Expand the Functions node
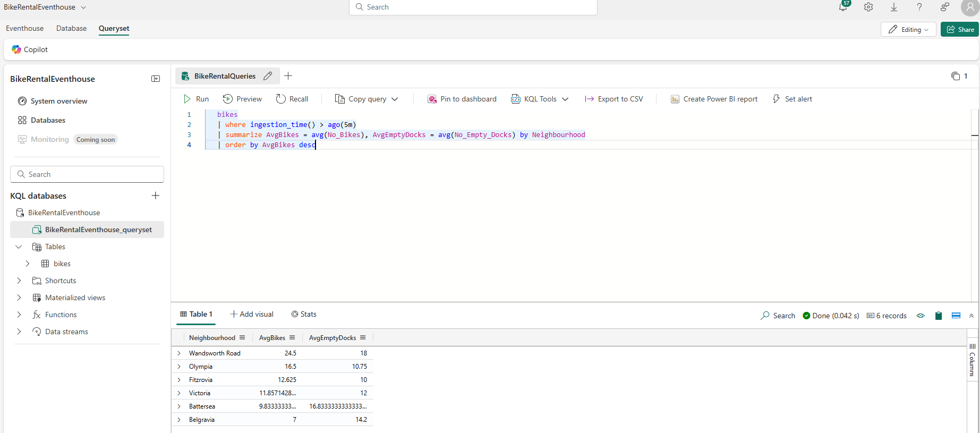 (x=19, y=315)
